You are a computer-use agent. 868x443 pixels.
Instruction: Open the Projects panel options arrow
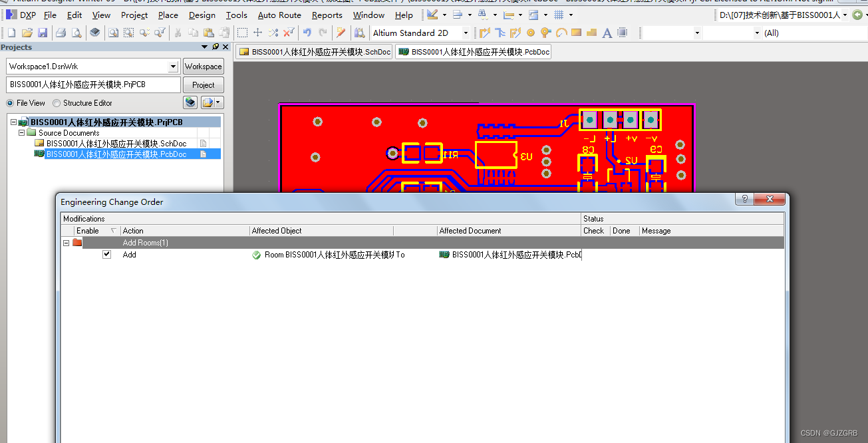[x=205, y=47]
